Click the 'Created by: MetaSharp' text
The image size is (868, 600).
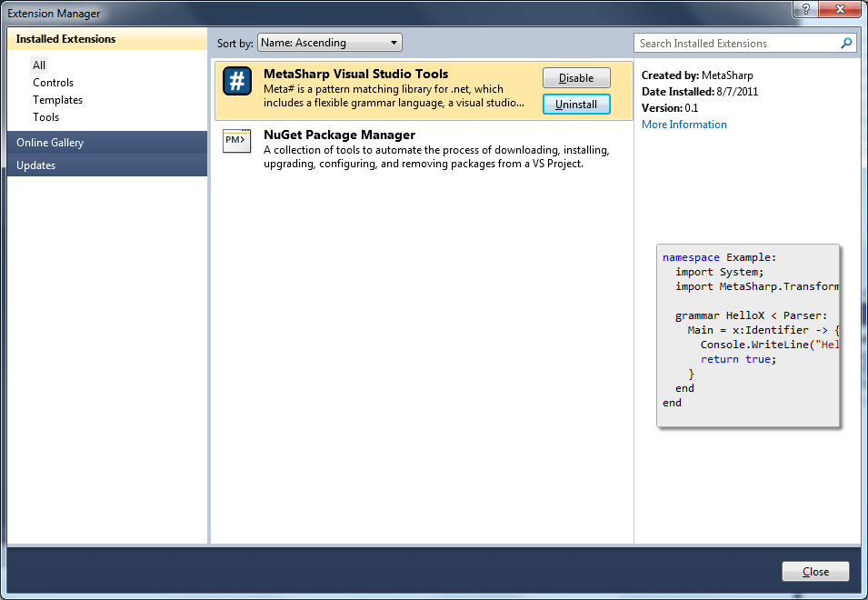pos(697,75)
